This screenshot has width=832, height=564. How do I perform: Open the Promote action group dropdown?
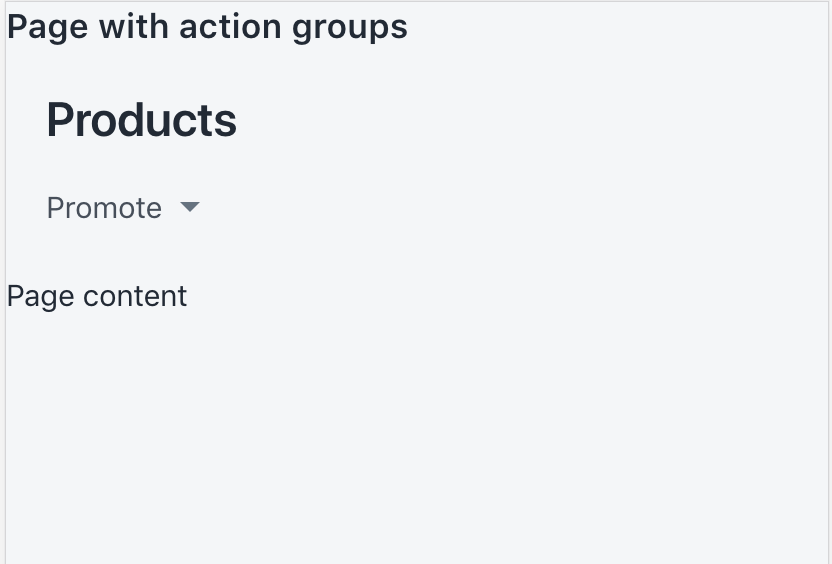[x=123, y=208]
